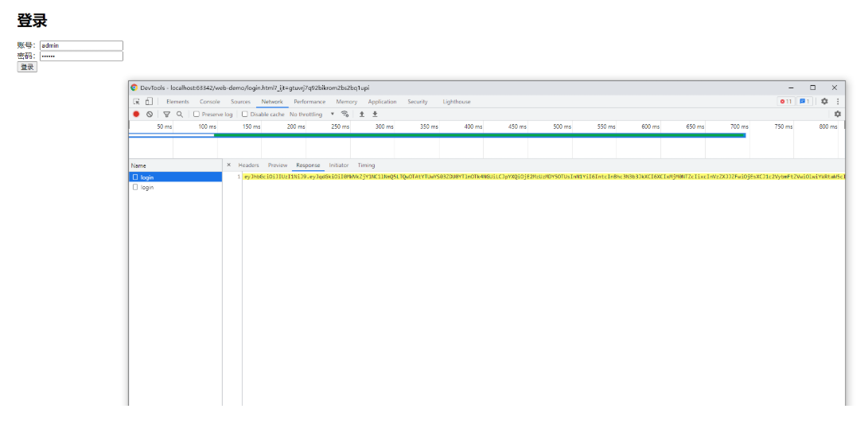Switch to the Performance tab
Viewport: 868px width, 432px height.
point(309,101)
